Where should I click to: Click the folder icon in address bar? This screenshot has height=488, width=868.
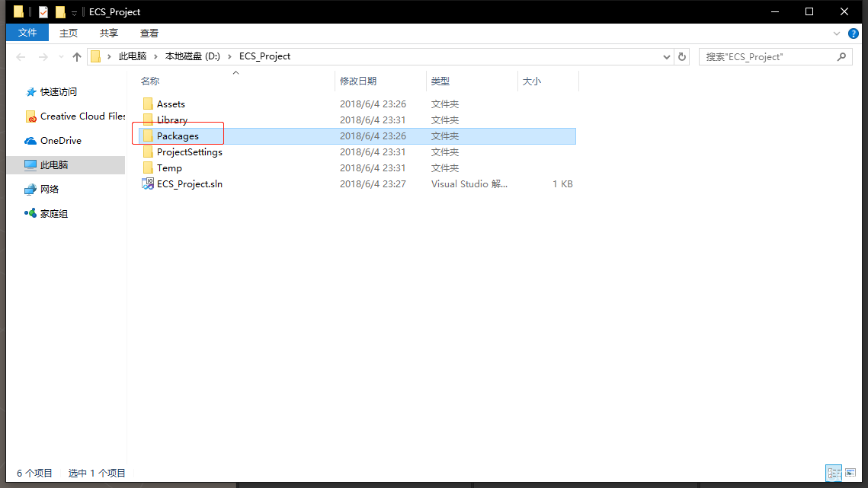[x=96, y=56]
